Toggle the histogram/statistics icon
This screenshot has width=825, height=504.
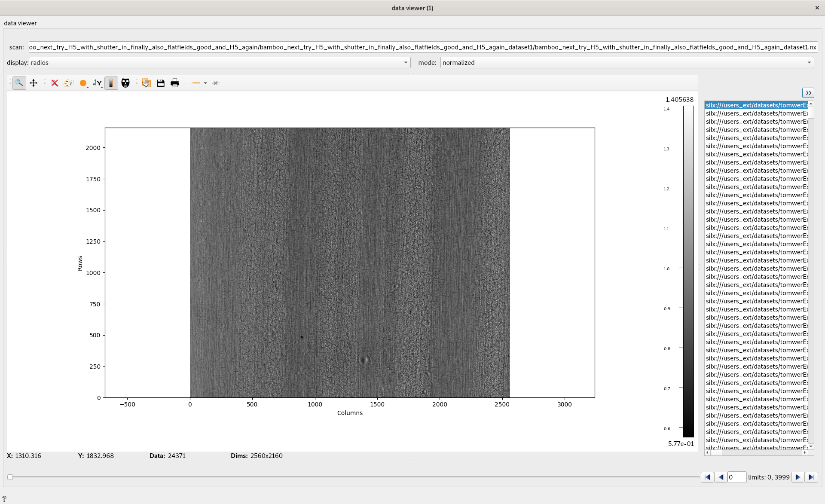click(111, 82)
